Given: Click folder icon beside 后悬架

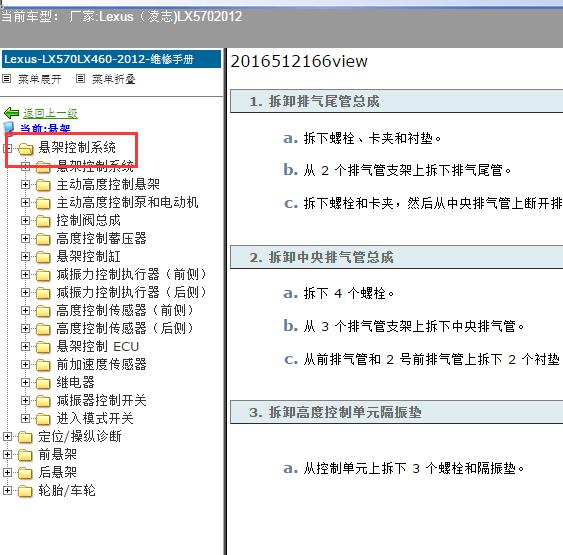Looking at the screenshot, I should (x=25, y=473).
